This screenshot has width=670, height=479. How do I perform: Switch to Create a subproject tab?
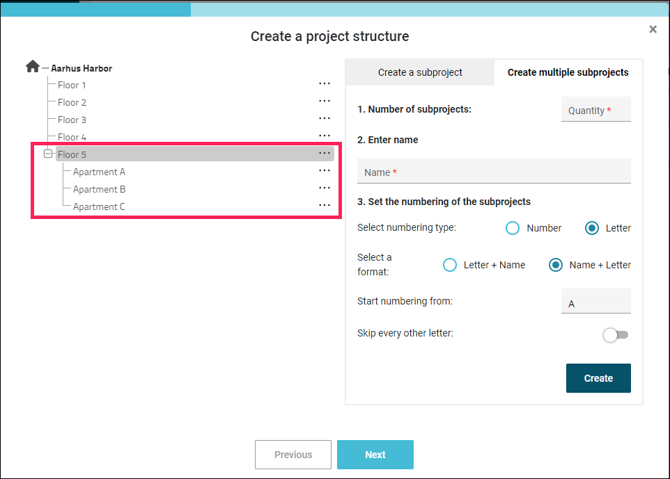click(419, 73)
